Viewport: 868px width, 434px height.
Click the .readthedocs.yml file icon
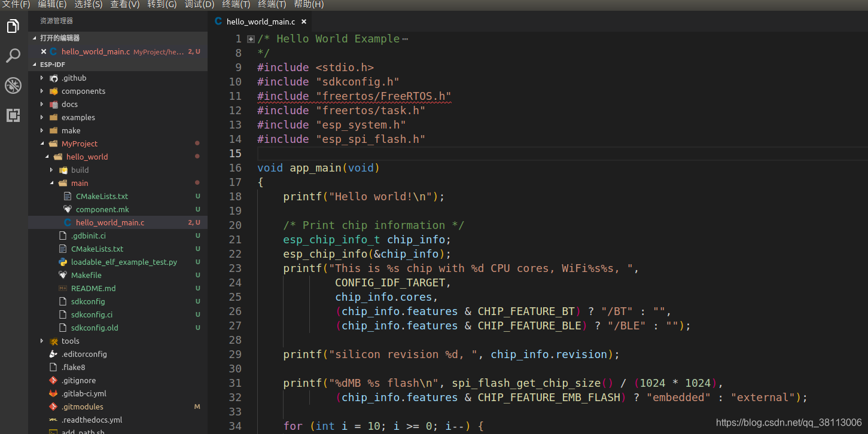[x=53, y=420]
